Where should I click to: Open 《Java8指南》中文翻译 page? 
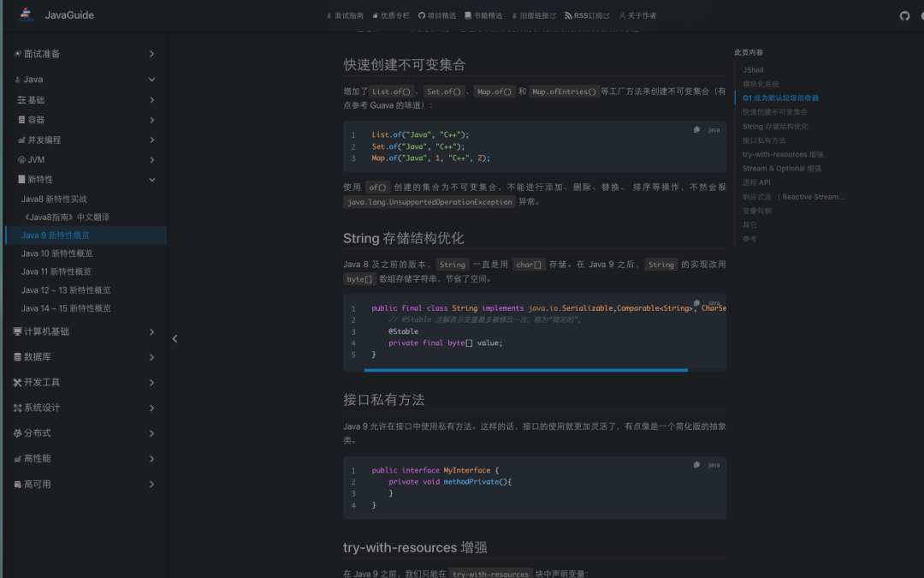[65, 217]
